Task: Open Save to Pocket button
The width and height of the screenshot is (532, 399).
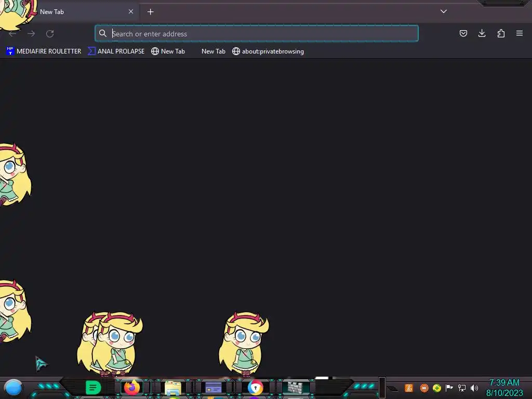Action: coord(463,33)
